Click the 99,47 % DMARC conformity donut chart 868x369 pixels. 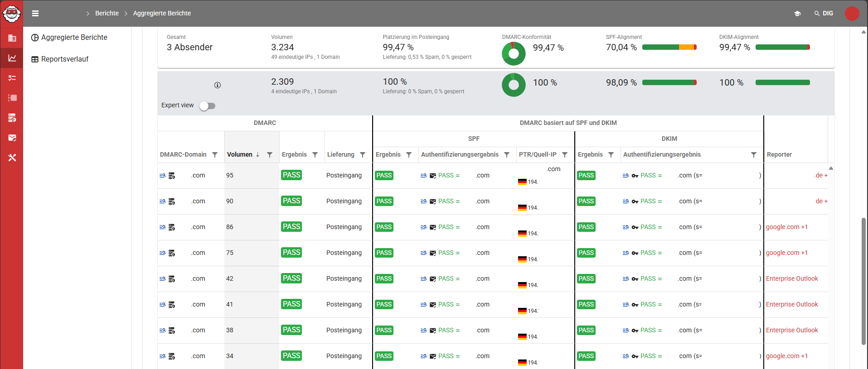514,53
